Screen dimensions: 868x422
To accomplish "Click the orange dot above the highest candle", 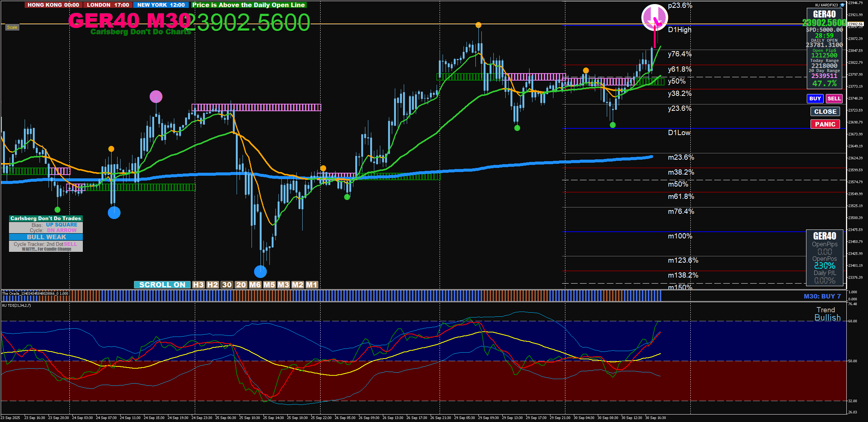I will coord(478,25).
